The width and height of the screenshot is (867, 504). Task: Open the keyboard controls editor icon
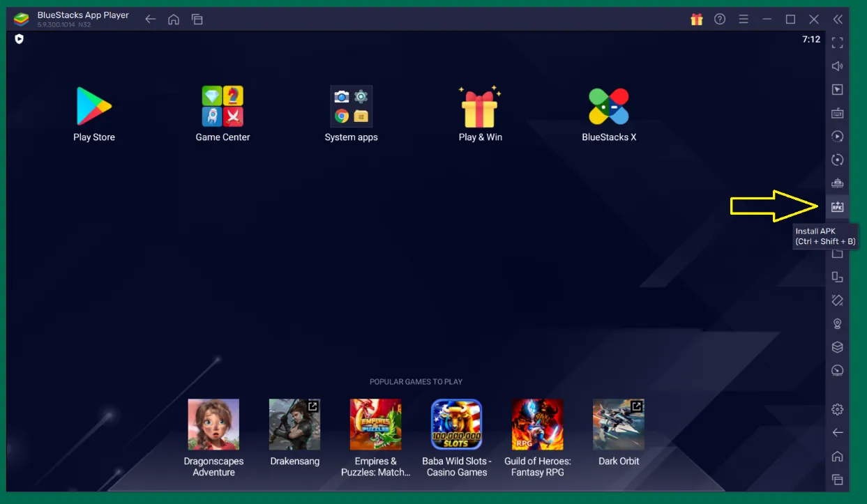click(x=838, y=113)
